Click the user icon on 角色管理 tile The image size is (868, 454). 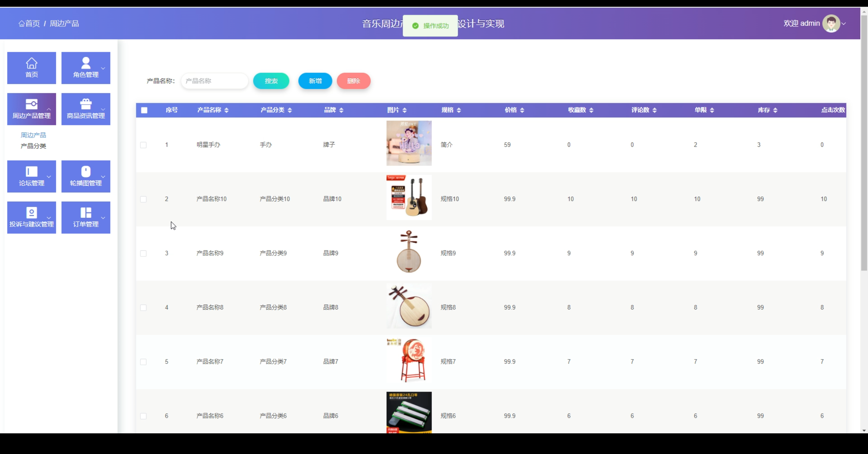coord(86,63)
